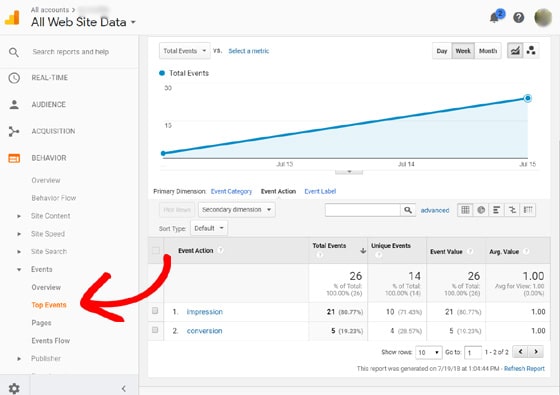Switch chart to Month granularity
Screen dimensions: 560x395
click(488, 51)
